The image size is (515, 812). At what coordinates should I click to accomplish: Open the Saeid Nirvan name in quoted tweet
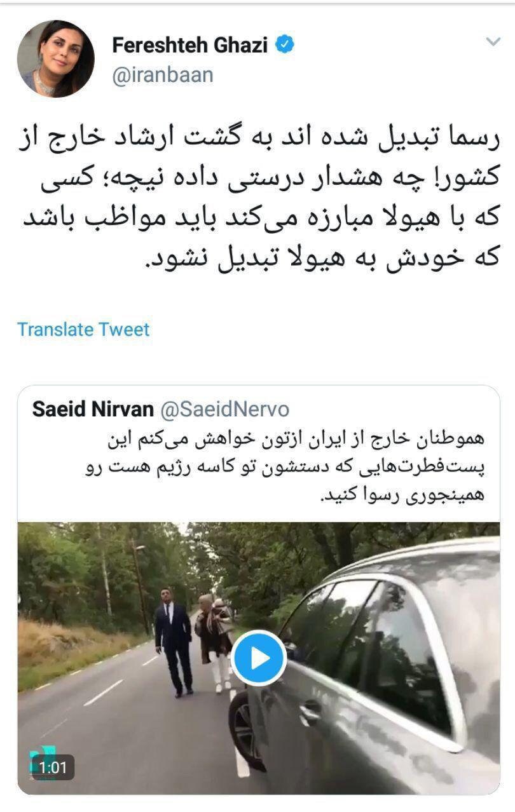pyautogui.click(x=93, y=409)
